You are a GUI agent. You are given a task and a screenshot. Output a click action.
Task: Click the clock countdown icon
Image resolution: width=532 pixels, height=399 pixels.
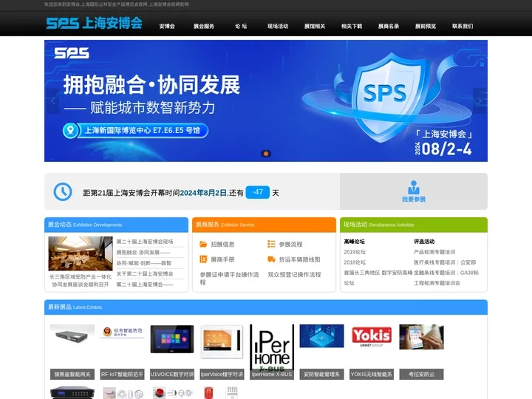pyautogui.click(x=63, y=192)
